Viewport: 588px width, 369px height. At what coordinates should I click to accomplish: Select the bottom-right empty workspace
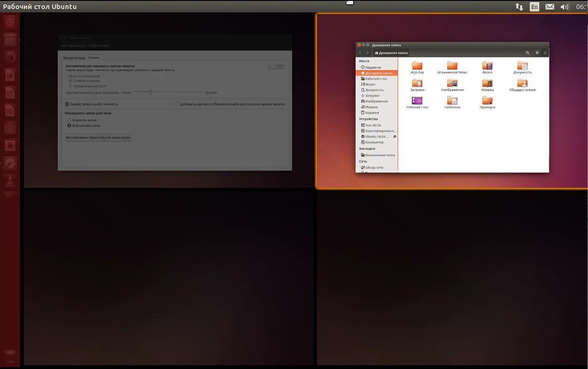click(x=452, y=278)
